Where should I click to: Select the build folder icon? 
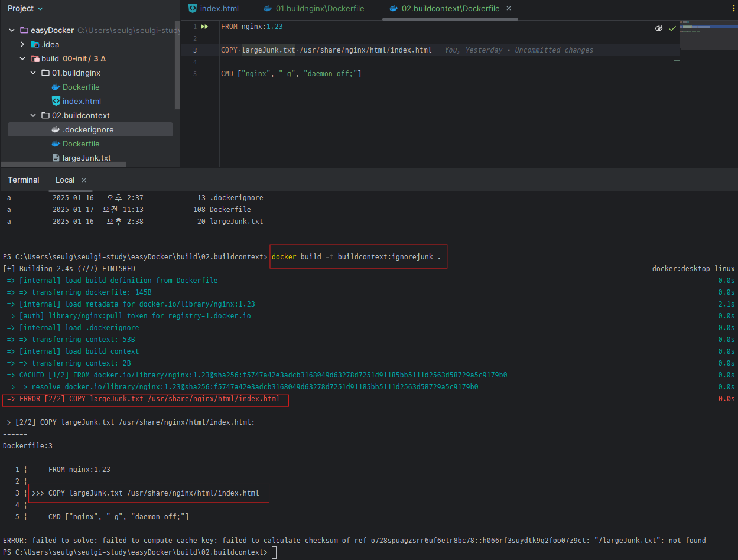click(35, 58)
